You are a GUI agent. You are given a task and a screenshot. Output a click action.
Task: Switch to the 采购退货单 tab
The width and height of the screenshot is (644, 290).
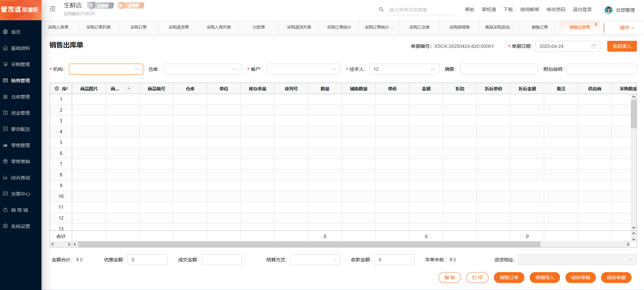pyautogui.click(x=179, y=27)
